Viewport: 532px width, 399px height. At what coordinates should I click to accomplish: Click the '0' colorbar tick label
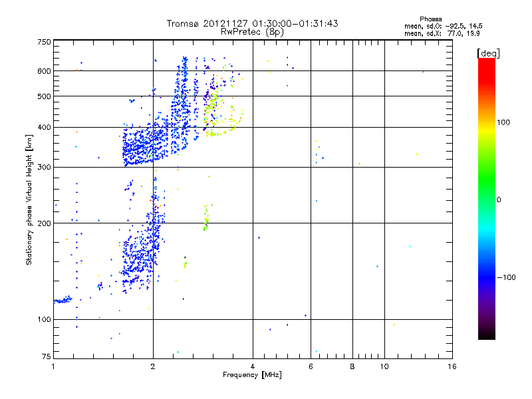click(499, 200)
